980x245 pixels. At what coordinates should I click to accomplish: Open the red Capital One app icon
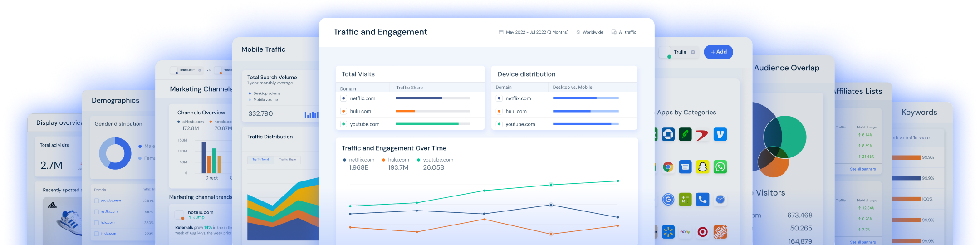pos(702,134)
